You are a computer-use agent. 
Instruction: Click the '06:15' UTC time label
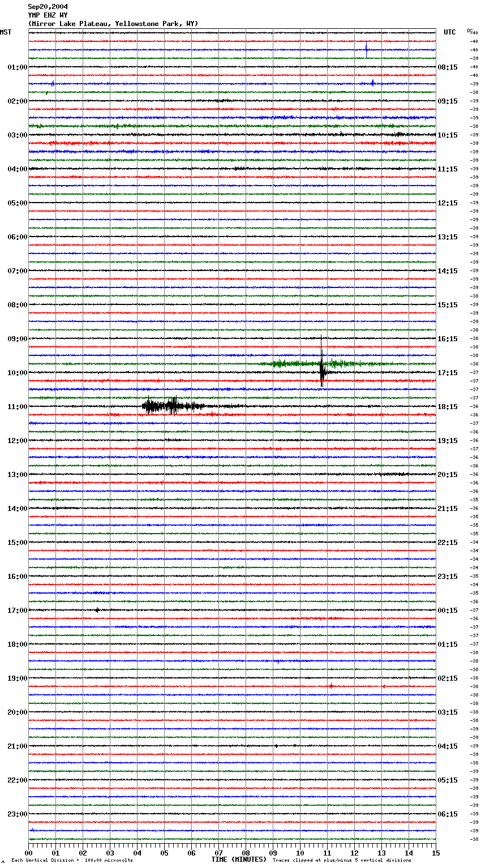[x=448, y=814]
